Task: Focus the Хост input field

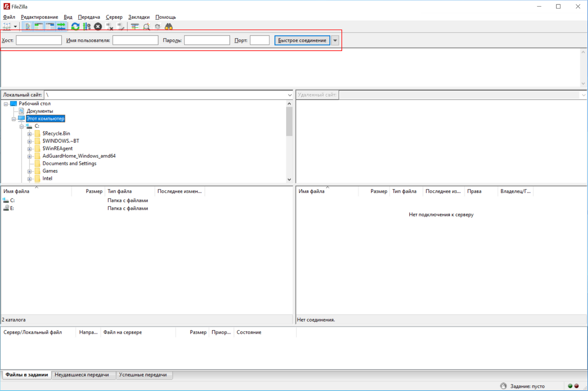Action: (x=39, y=40)
